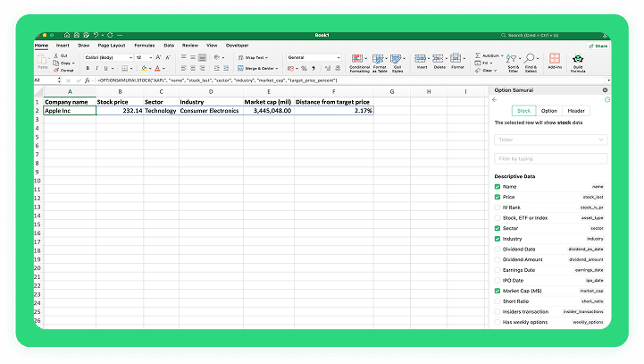Screen dimensions: 644x364
Task: Expand the formula bar arrow
Action: click(608, 80)
